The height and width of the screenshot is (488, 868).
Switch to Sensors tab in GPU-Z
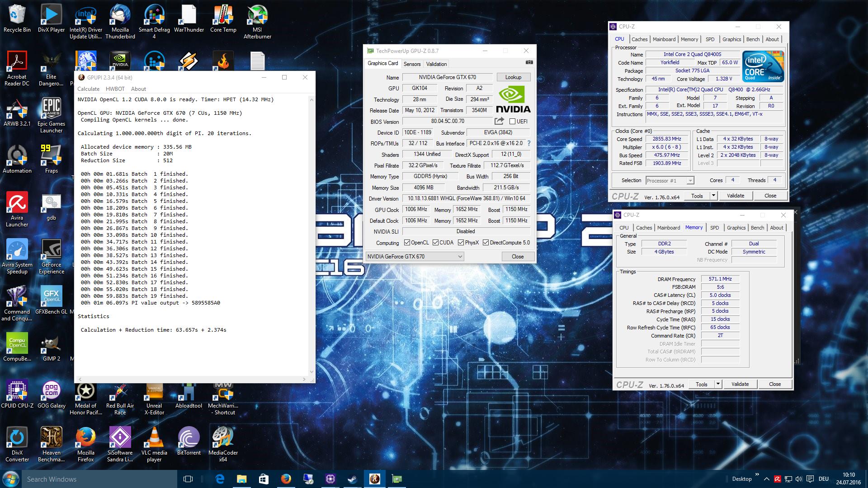[x=412, y=64]
